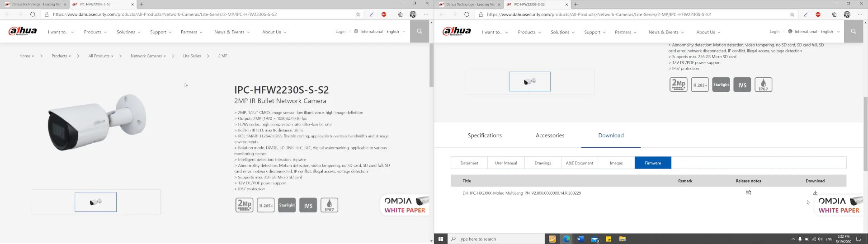Click the 2Mp feature badge in right window
The height and width of the screenshot is (244, 868).
[x=679, y=84]
